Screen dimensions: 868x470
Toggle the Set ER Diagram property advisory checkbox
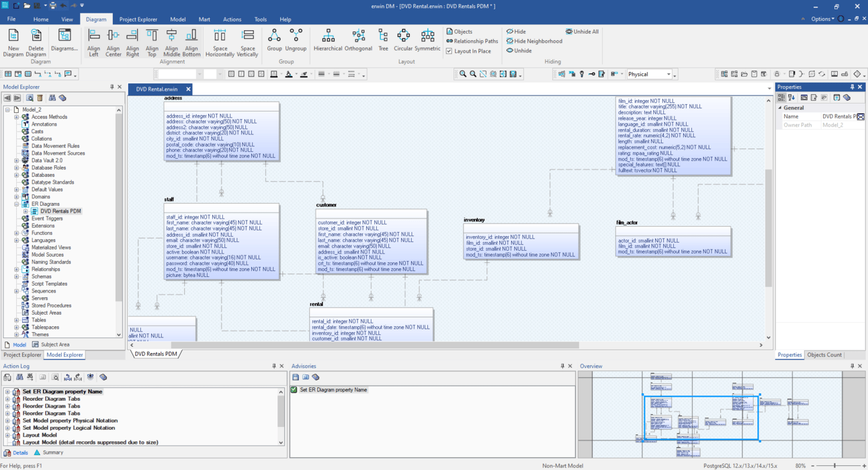(x=294, y=390)
